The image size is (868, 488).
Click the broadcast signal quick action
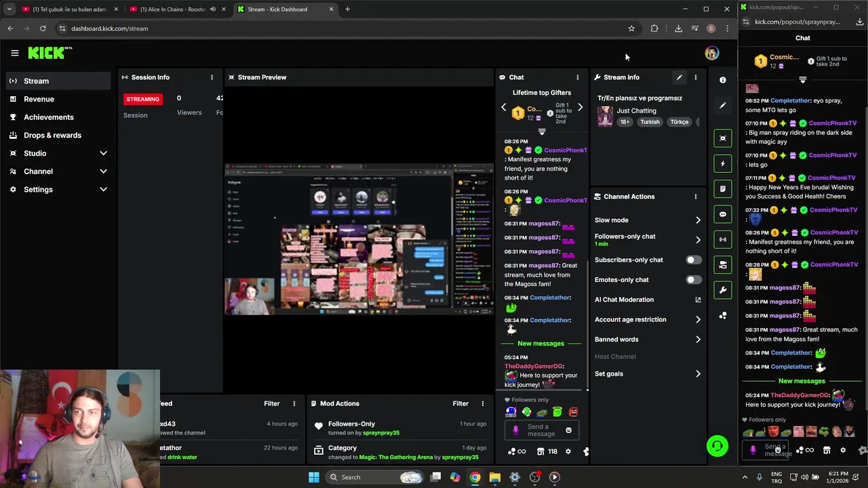[x=723, y=239]
